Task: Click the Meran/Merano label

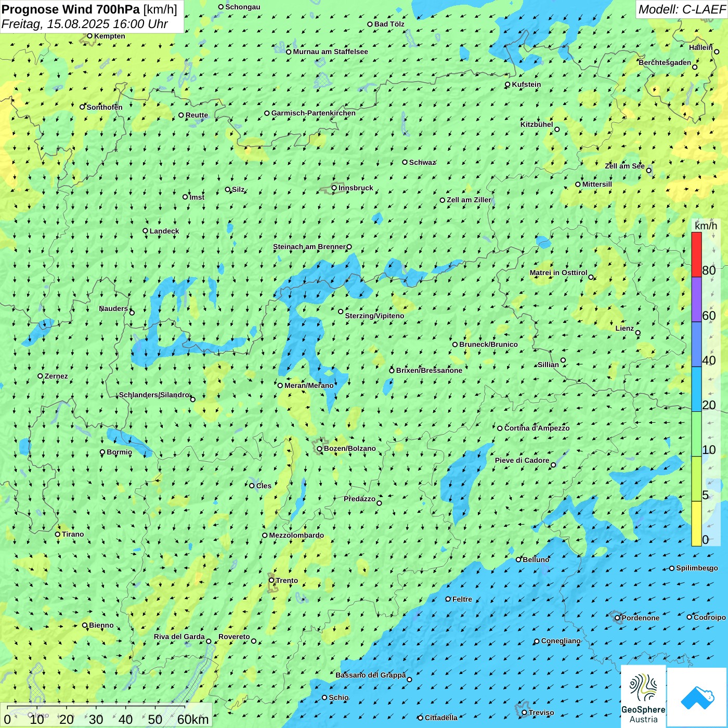Action: [309, 385]
